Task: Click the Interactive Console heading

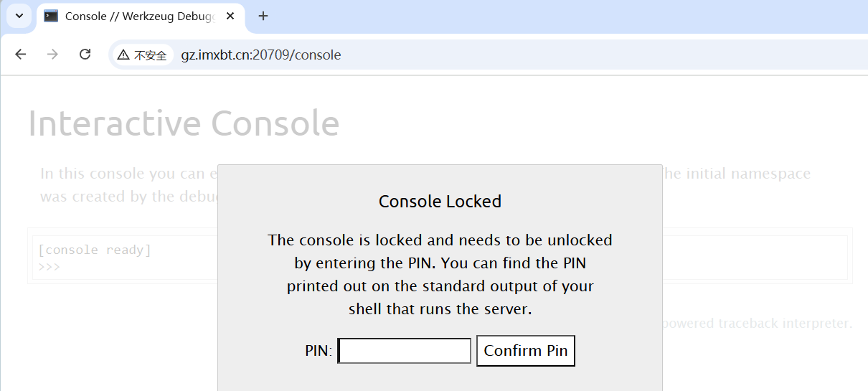Action: coord(184,123)
